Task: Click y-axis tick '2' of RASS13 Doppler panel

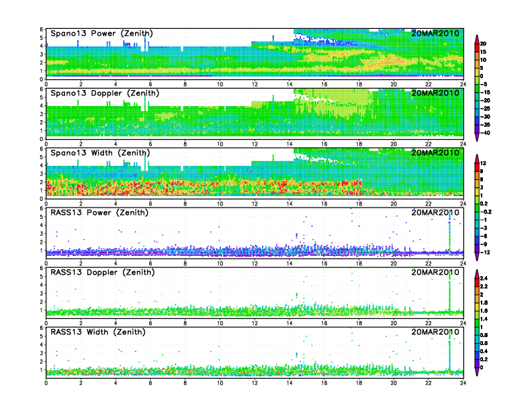Action: click(42, 302)
